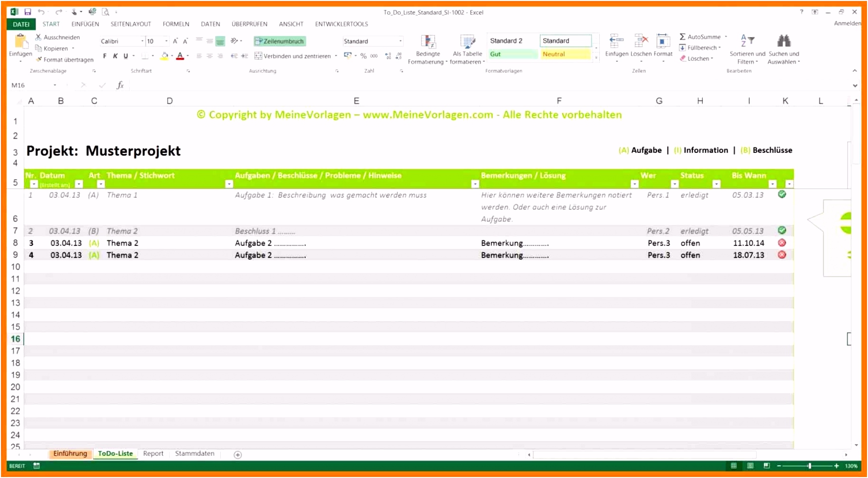Screen dimensions: 868x478
Task: Switch to the Report sheet tab
Action: pos(153,453)
